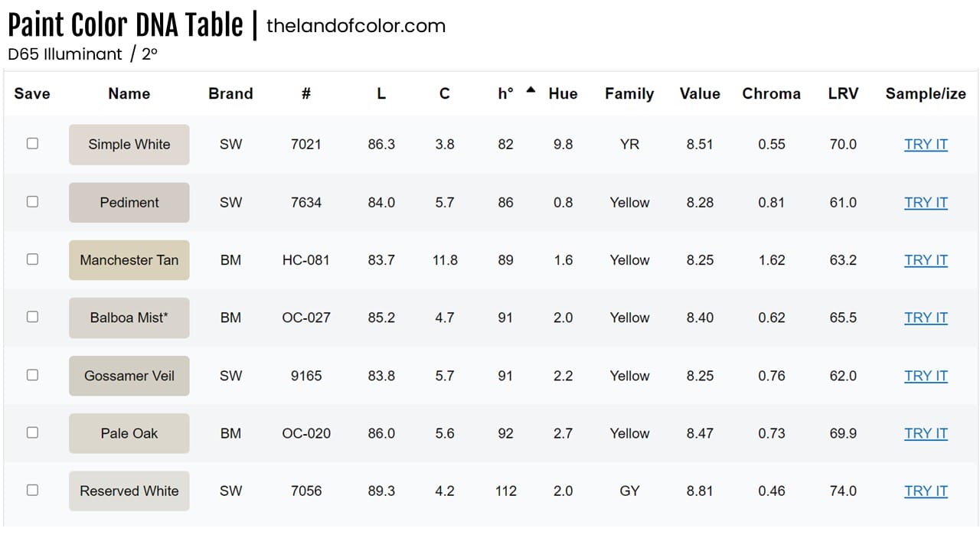
Task: Select the Manchester Tan color swatch
Action: click(x=129, y=260)
